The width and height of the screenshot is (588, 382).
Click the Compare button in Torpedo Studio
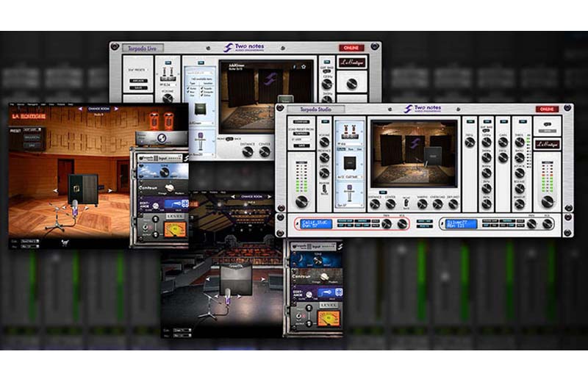click(301, 122)
